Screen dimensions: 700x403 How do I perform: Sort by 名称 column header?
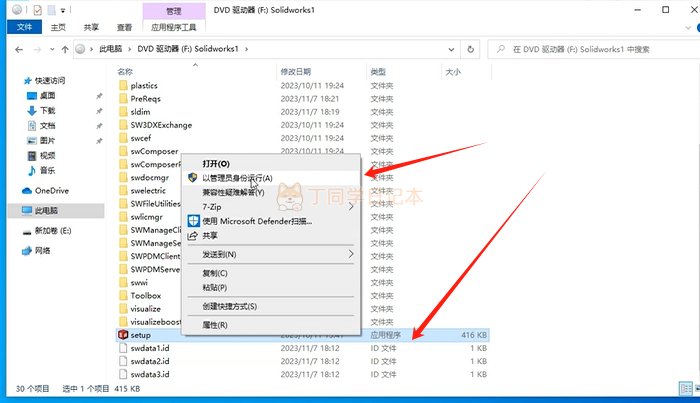point(125,71)
